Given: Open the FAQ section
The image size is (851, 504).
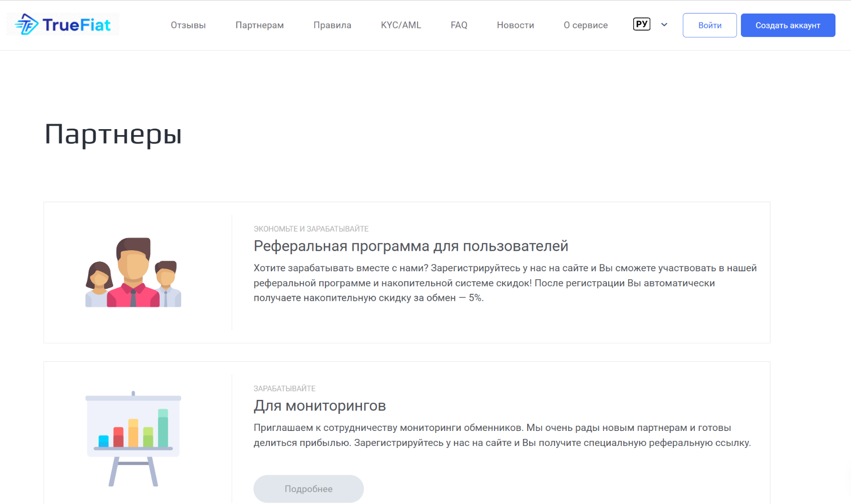Looking at the screenshot, I should coord(459,25).
